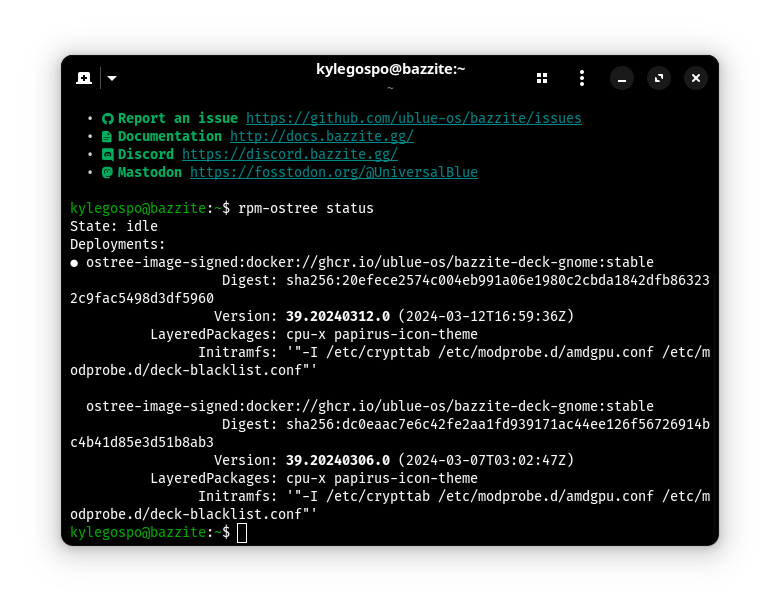Close the terminal window
This screenshot has height=613, width=780.
pos(695,78)
